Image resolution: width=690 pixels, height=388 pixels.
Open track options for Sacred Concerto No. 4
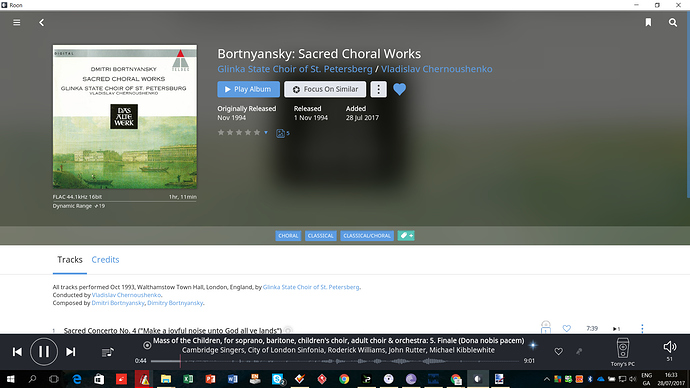642,328
